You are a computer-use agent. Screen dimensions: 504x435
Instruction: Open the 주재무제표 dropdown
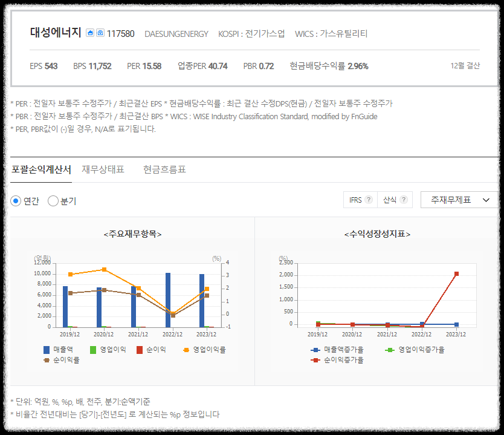click(x=459, y=200)
